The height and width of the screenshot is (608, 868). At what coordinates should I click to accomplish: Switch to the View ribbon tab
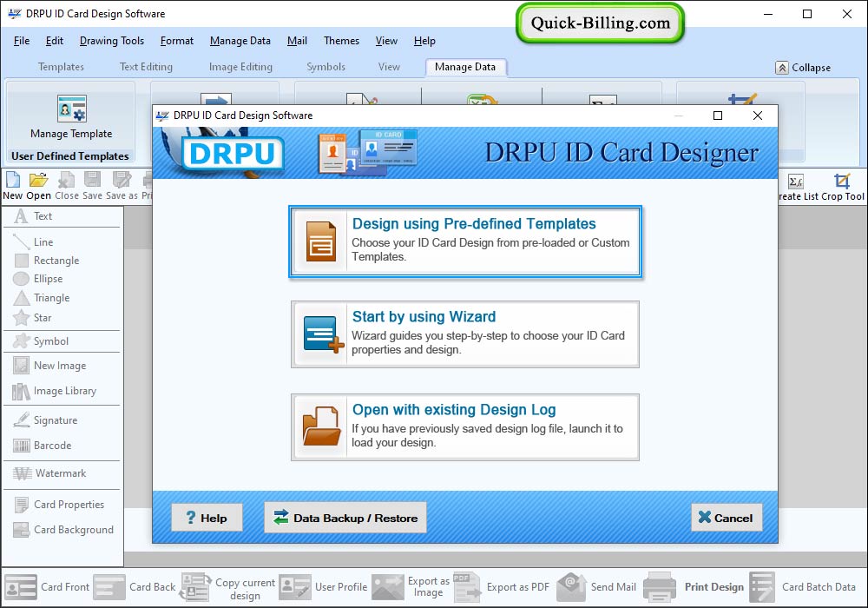[x=389, y=67]
